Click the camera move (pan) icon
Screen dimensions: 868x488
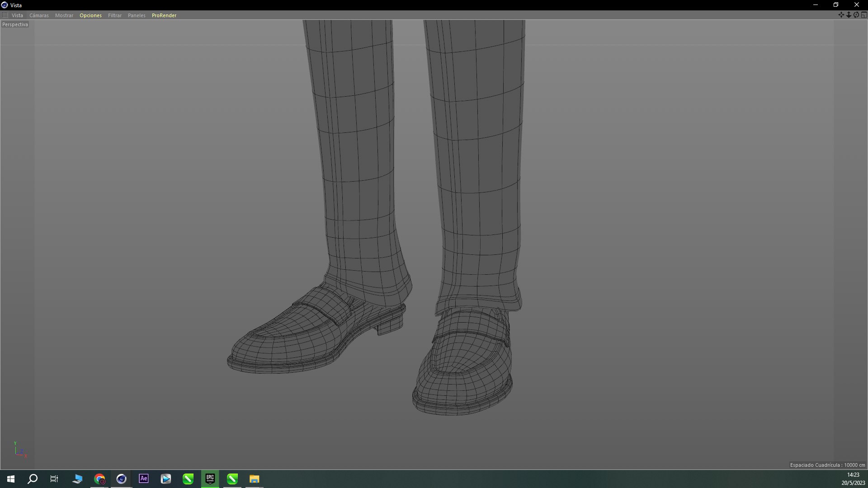pos(841,15)
